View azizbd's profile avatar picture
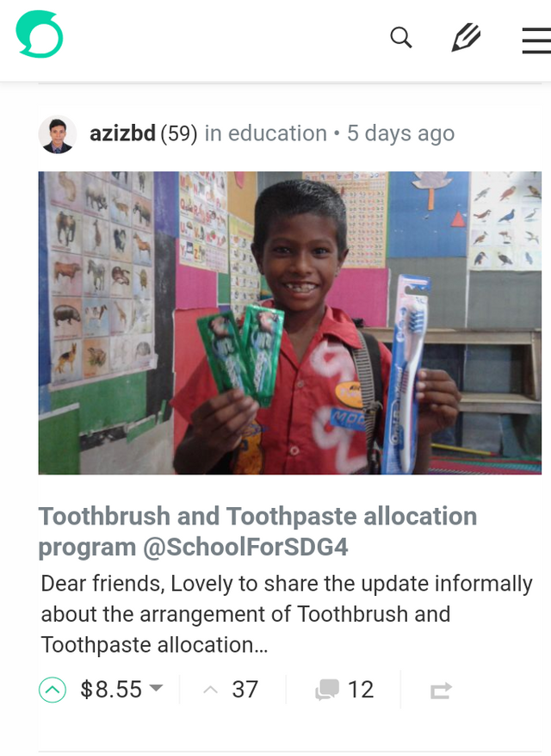Image resolution: width=551 pixels, height=756 pixels. point(58,134)
